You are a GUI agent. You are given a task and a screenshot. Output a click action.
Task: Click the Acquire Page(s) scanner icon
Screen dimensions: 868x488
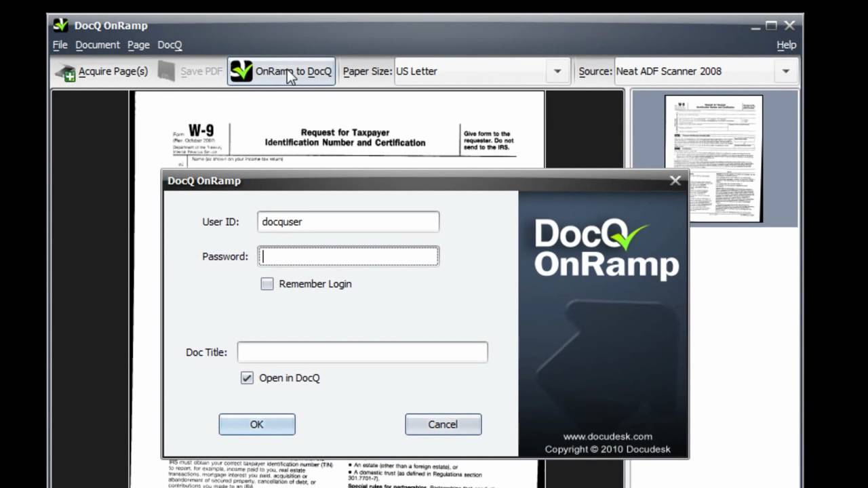(x=65, y=72)
